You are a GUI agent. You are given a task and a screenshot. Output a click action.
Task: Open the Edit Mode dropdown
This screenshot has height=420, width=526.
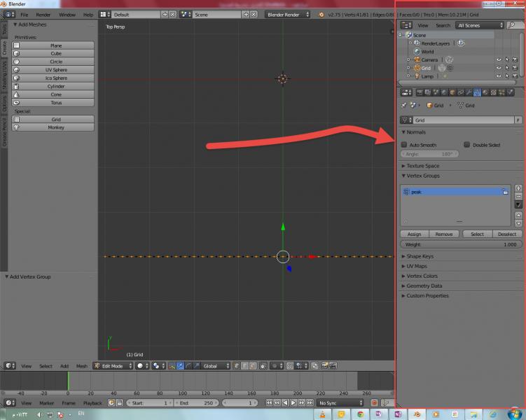click(x=113, y=365)
